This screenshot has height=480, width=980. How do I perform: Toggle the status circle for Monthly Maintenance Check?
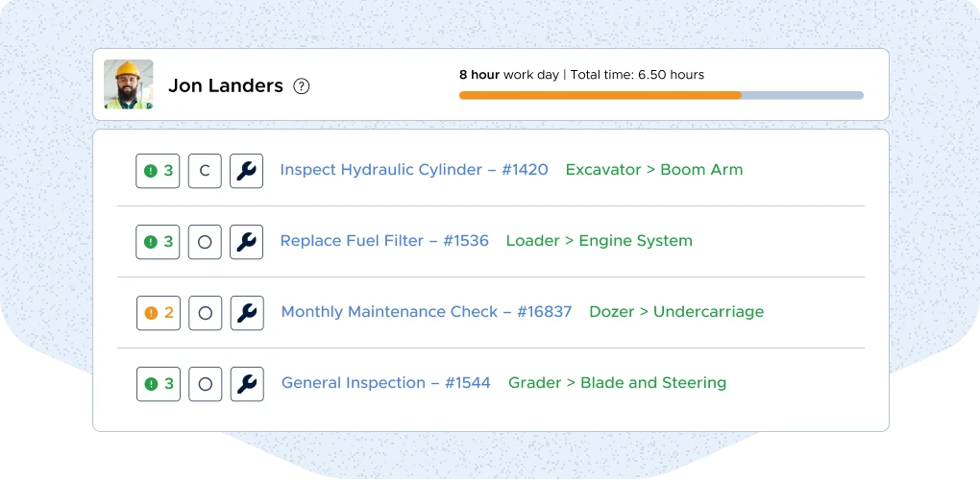point(205,313)
